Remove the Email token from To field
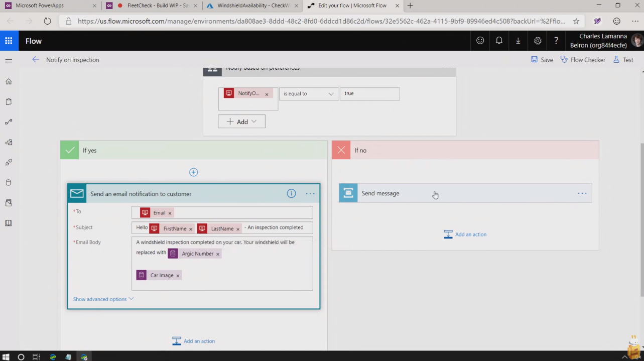Image resolution: width=644 pixels, height=361 pixels. pos(170,213)
